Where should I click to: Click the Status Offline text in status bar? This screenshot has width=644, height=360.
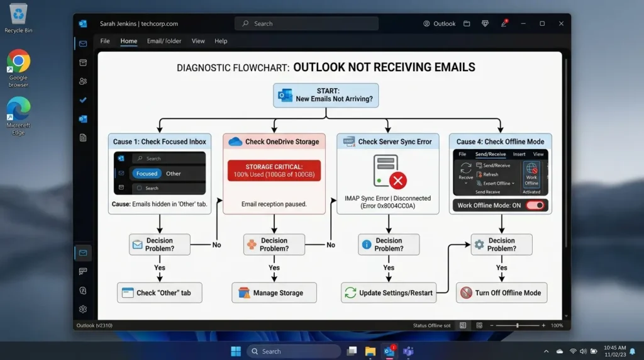click(431, 325)
